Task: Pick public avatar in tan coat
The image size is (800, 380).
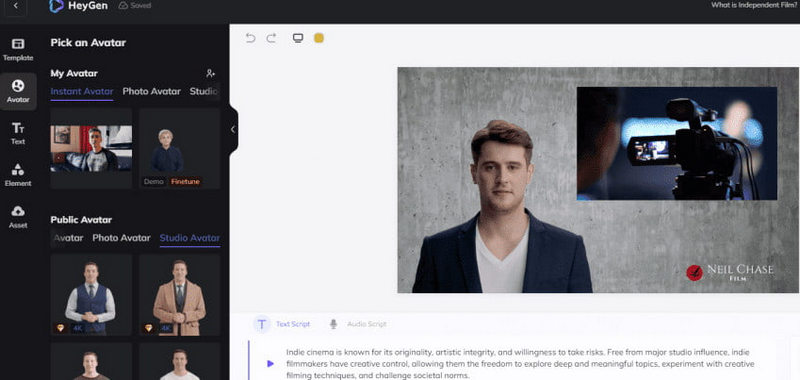Action: point(180,295)
